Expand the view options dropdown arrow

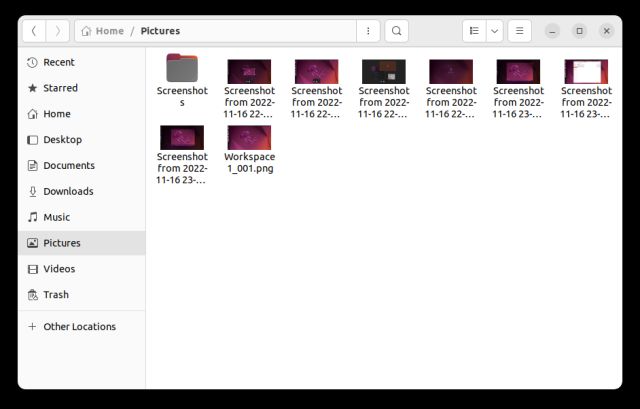click(x=494, y=31)
